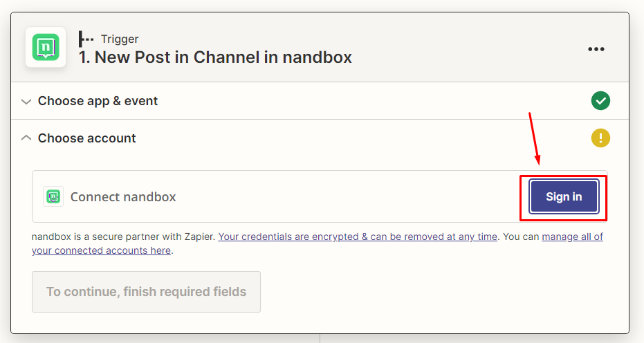The image size is (644, 343).
Task: Open the credentials are encrypted link
Action: (358, 237)
